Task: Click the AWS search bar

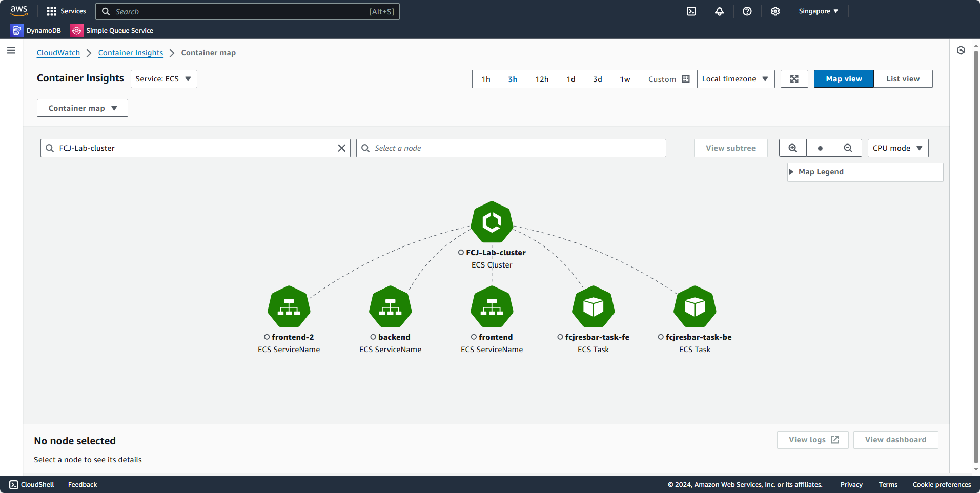Action: pyautogui.click(x=248, y=11)
